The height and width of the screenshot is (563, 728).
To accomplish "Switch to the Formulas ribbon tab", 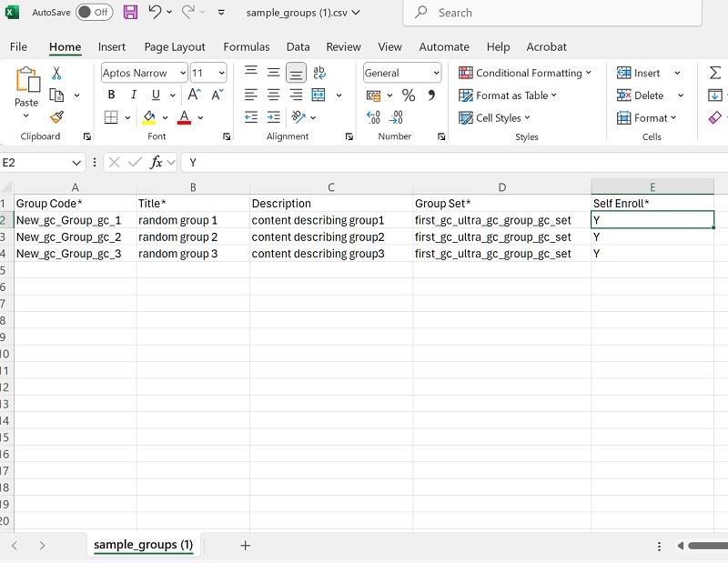I will (247, 46).
